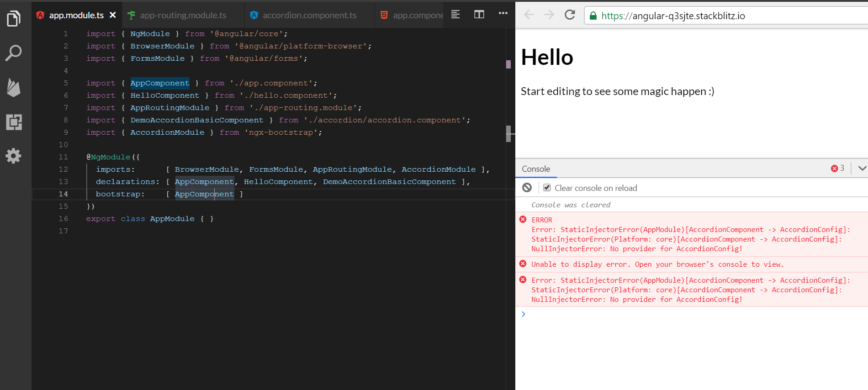868x390 pixels.
Task: Click the 'Console was cleared' message
Action: [571, 205]
